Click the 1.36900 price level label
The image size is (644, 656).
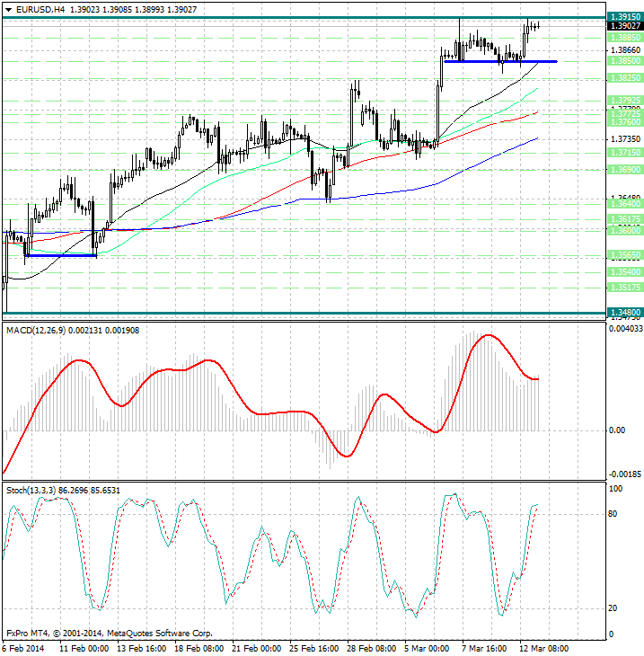(624, 169)
